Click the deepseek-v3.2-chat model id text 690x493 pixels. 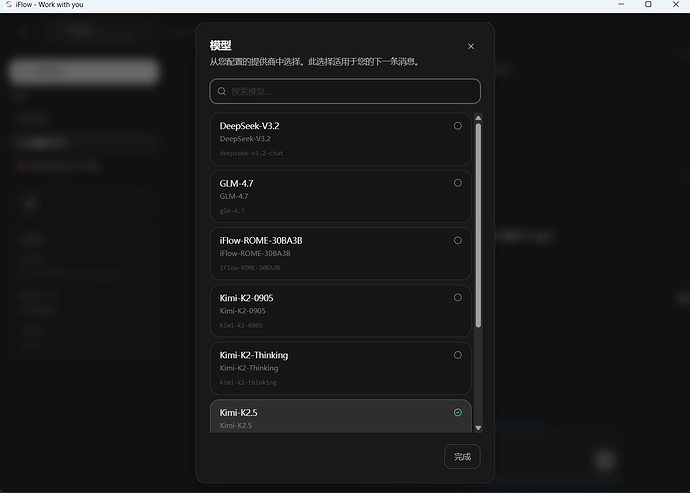pyautogui.click(x=251, y=153)
